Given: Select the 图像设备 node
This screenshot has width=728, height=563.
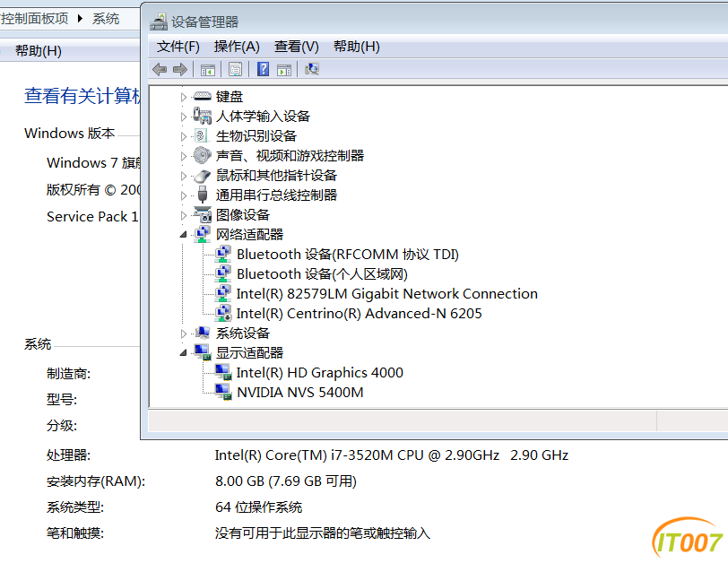Looking at the screenshot, I should pyautogui.click(x=242, y=215).
